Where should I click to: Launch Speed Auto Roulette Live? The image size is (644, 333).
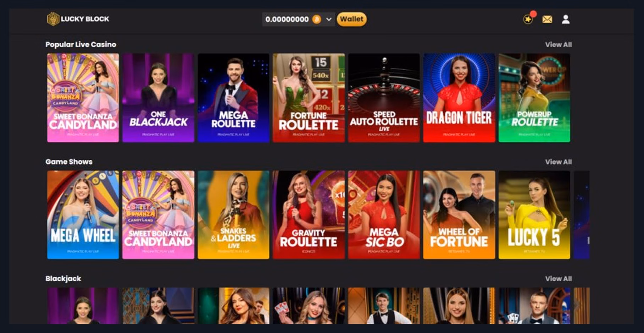[384, 98]
